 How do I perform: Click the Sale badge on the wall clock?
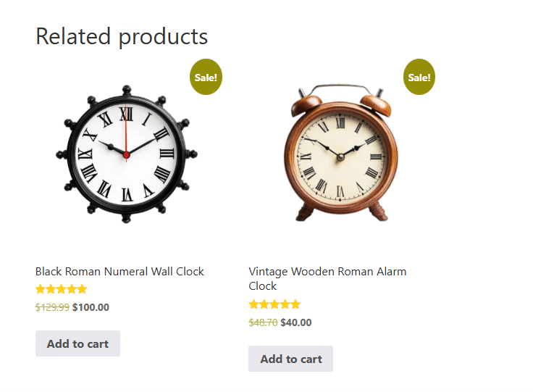(206, 77)
